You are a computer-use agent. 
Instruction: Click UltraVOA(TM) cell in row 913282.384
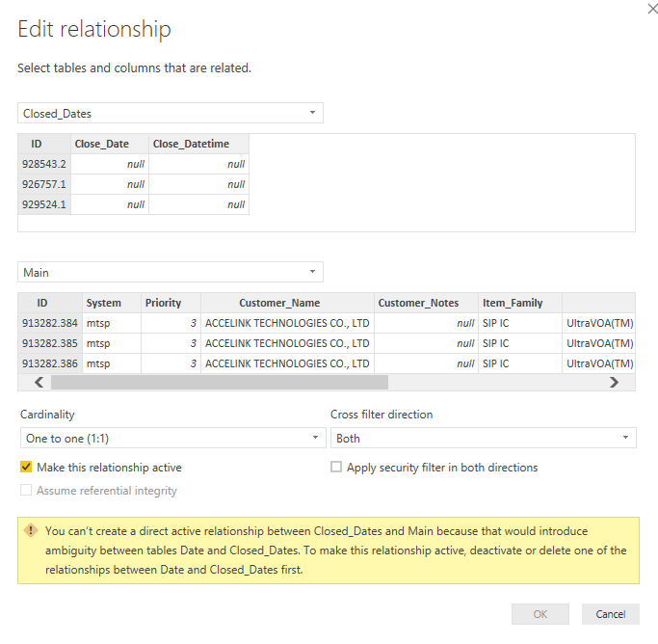599,323
